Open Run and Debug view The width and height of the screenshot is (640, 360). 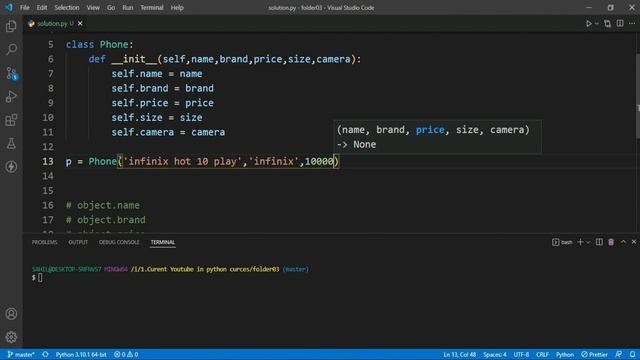point(11,97)
